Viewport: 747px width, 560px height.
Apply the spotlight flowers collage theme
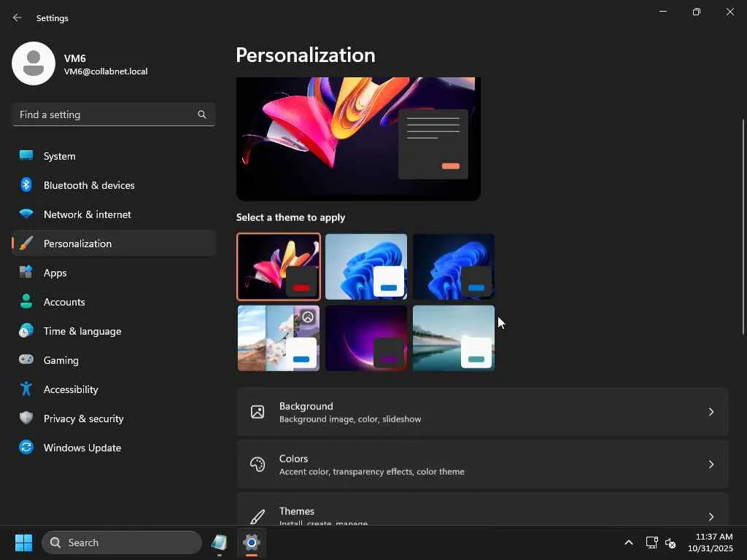pos(279,338)
